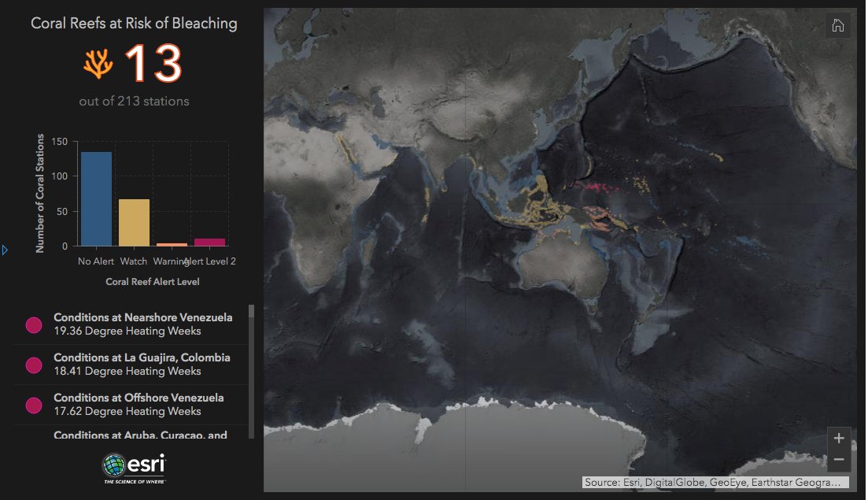Image resolution: width=868 pixels, height=500 pixels.
Task: Click the 'Number of Coral Stations' axis title
Action: pos(40,193)
